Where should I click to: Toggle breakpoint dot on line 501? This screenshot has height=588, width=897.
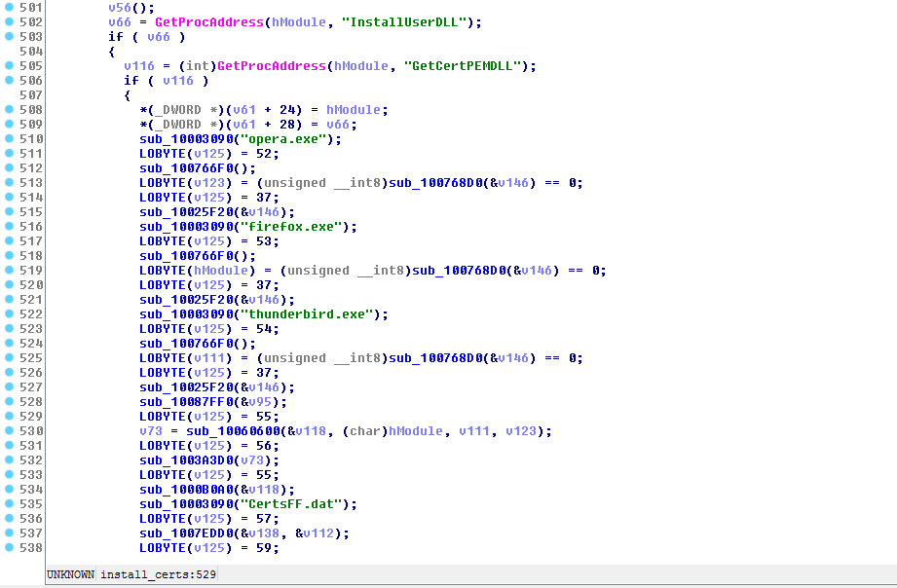(x=9, y=7)
